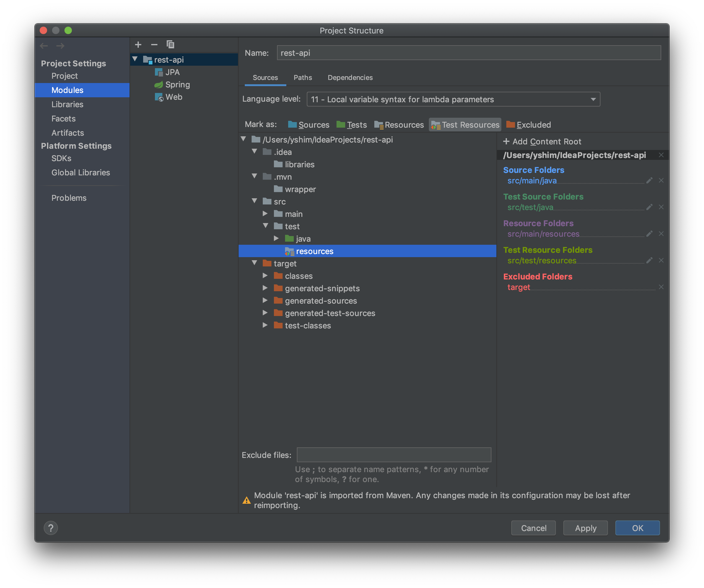Remove src/main/java from source folders
The width and height of the screenshot is (704, 588).
point(661,181)
